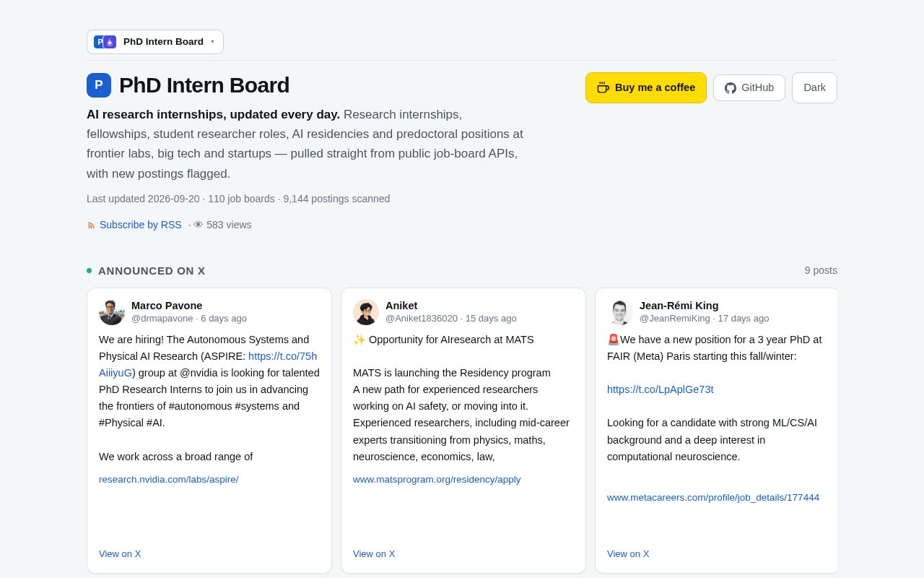Click the 9 posts count label
The height and width of the screenshot is (578, 924).
coord(821,270)
